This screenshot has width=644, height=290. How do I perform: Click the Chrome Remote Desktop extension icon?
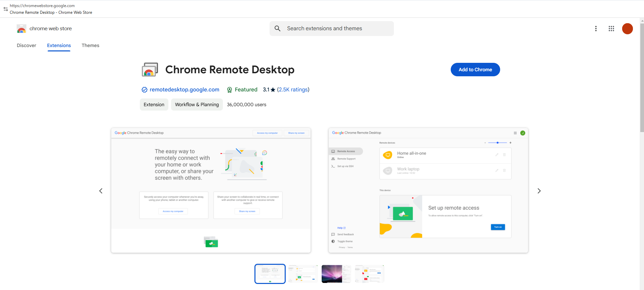[150, 70]
